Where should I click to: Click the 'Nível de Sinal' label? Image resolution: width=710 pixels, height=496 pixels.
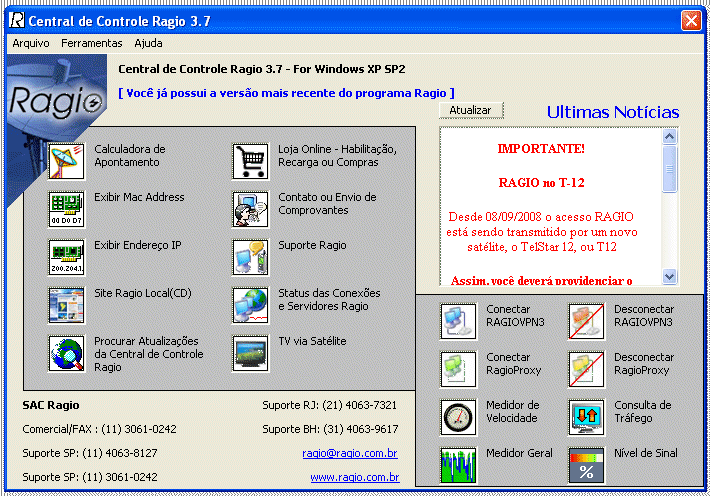(x=646, y=453)
